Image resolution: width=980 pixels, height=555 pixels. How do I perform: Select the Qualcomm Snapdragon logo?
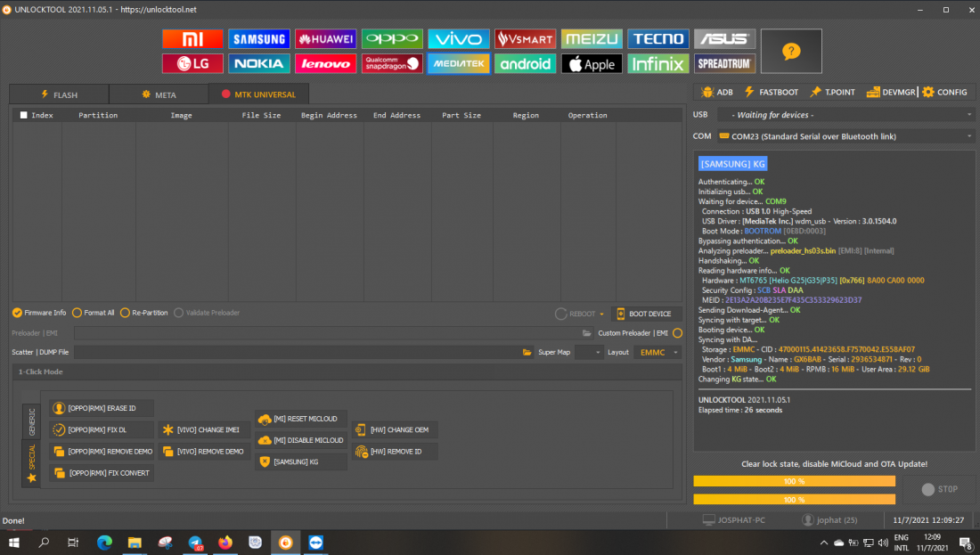coord(392,64)
